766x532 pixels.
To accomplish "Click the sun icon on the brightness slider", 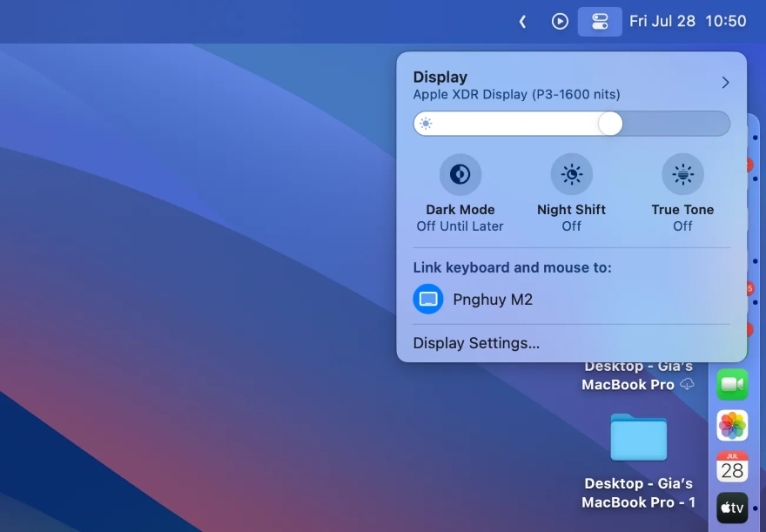I will (x=427, y=123).
